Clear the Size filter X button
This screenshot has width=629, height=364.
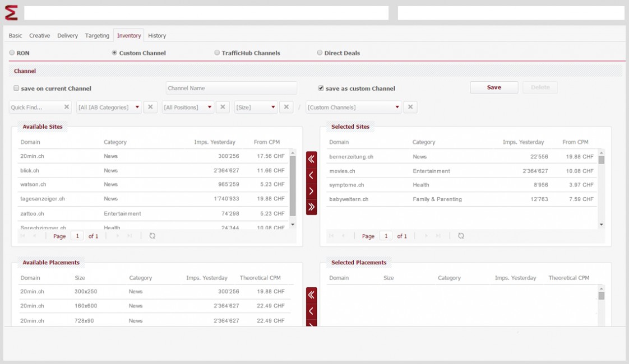coord(286,107)
